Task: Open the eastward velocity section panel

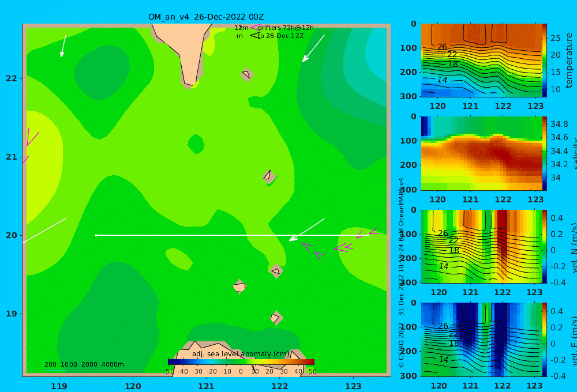Action: click(482, 340)
